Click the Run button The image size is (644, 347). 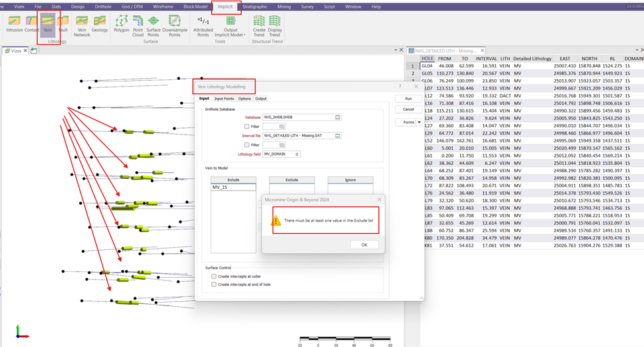[x=408, y=98]
